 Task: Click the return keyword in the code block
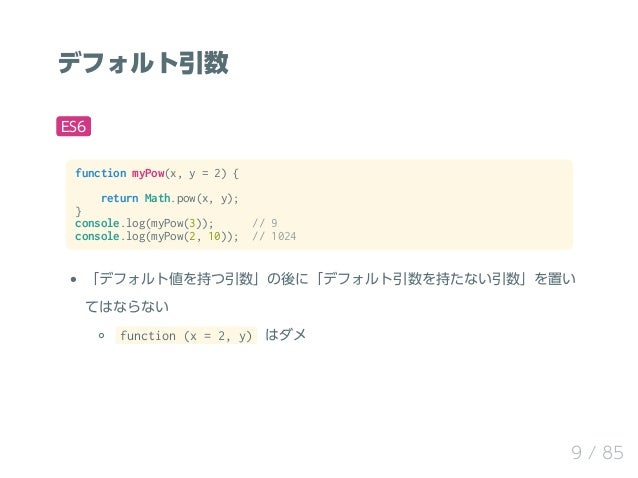120,198
